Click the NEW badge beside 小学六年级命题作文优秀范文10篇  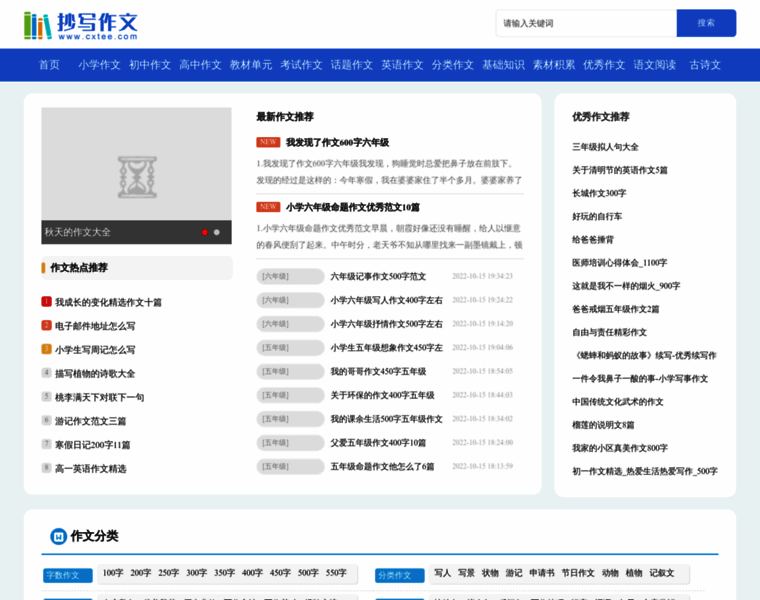click(267, 207)
